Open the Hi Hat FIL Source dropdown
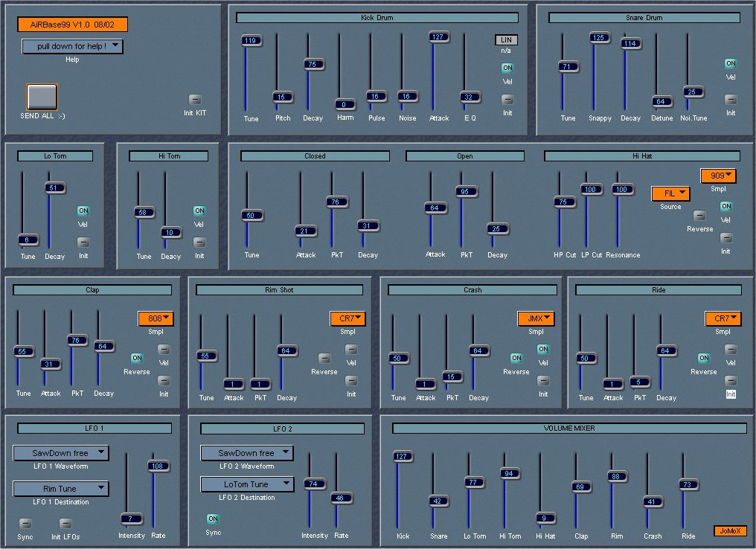This screenshot has height=549, width=756. [670, 193]
